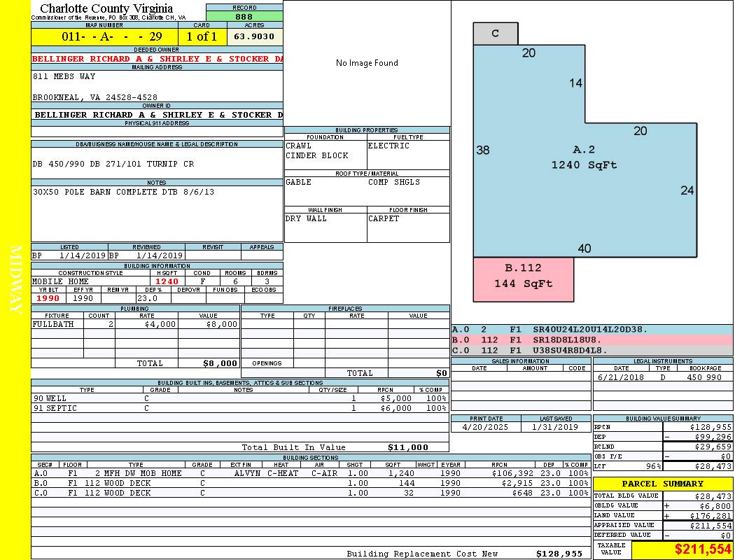Select the map number 011-A-29 field
Screen dimensions: 735x560
click(104, 36)
